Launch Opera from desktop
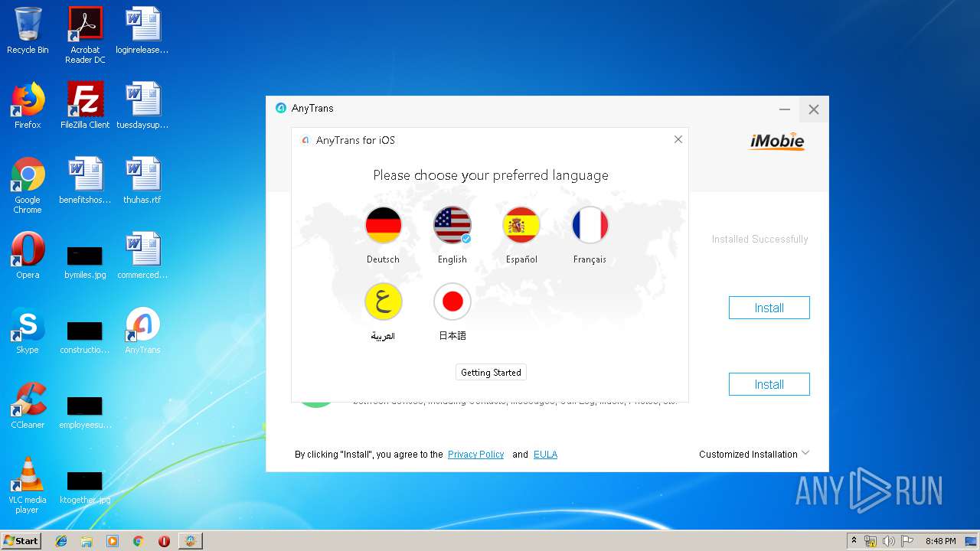This screenshot has height=551, width=980. [x=28, y=256]
